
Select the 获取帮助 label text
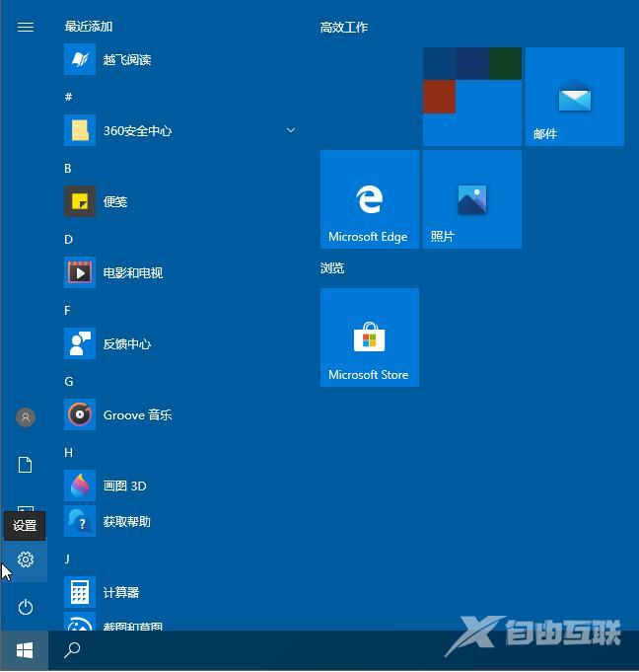click(x=127, y=522)
